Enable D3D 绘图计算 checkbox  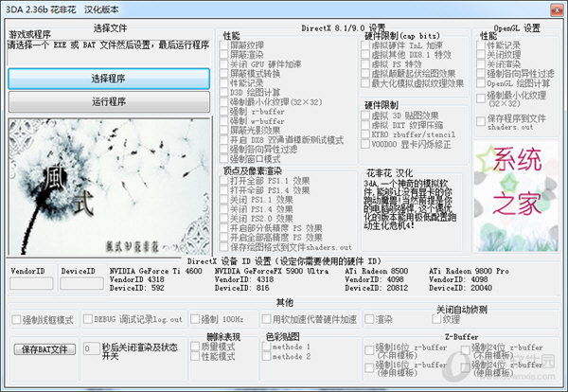[x=223, y=93]
